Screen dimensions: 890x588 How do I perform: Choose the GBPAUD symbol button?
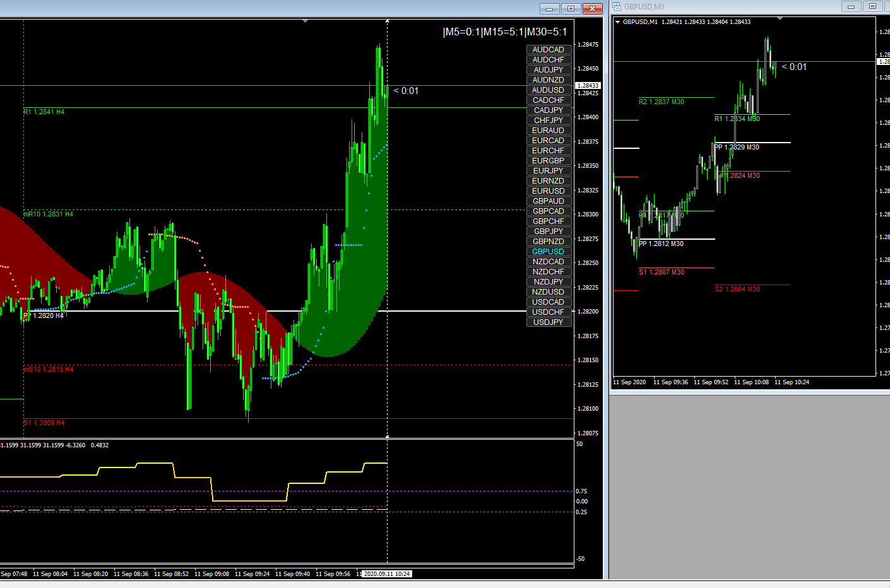(549, 201)
